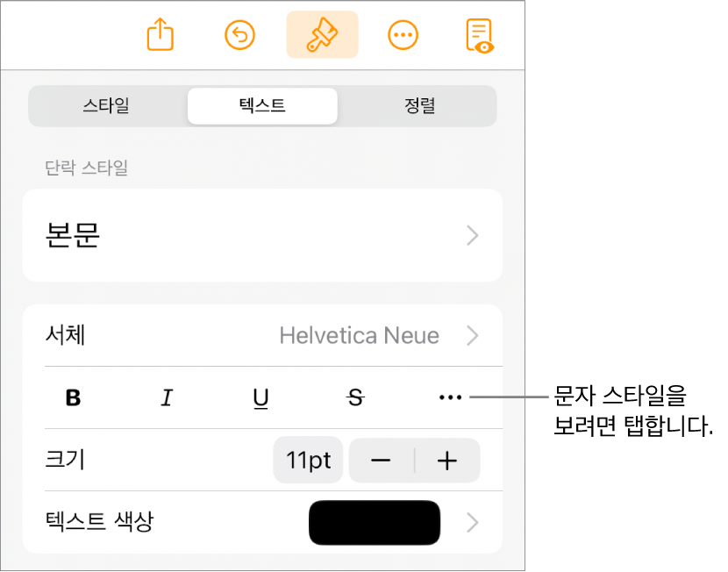Toggle bold formatting with B
The width and height of the screenshot is (728, 572).
pos(74,398)
